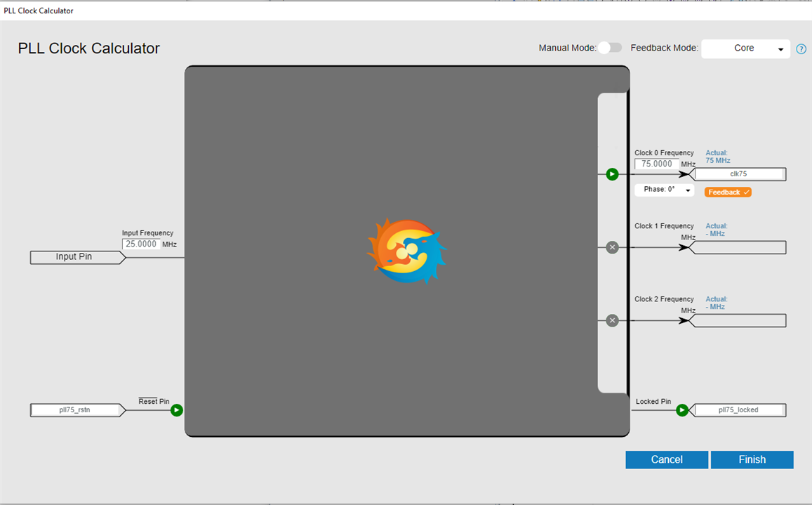
Task: Click the Clock 1 output pin box
Action: point(738,247)
